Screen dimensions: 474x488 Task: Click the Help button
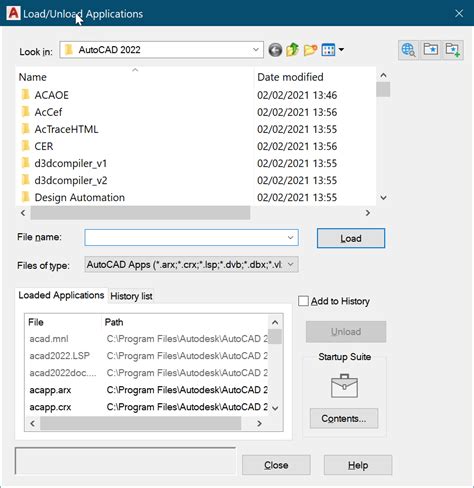[358, 465]
